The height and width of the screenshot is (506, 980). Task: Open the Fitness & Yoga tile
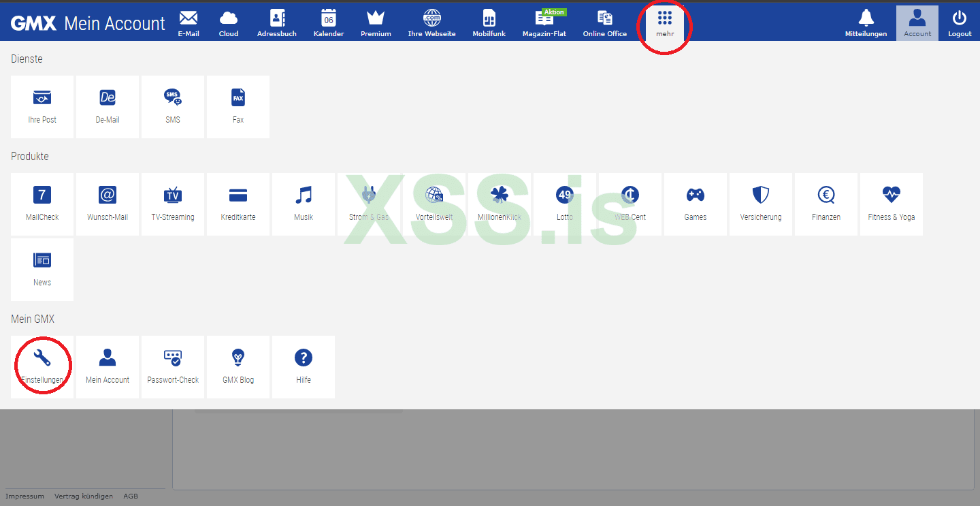892,204
